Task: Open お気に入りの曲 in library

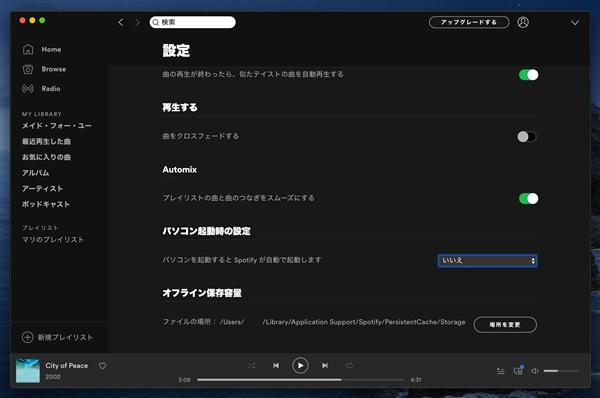Action: (x=46, y=157)
